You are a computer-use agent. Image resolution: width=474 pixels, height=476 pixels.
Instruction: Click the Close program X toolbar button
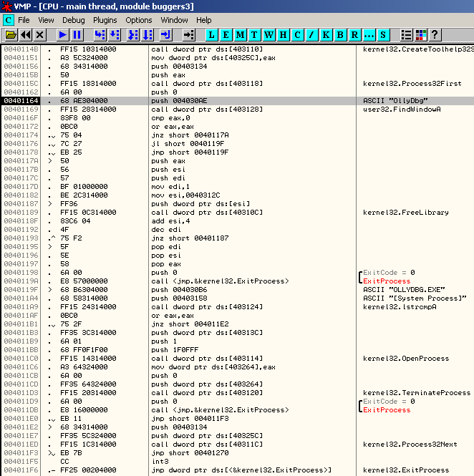39,34
